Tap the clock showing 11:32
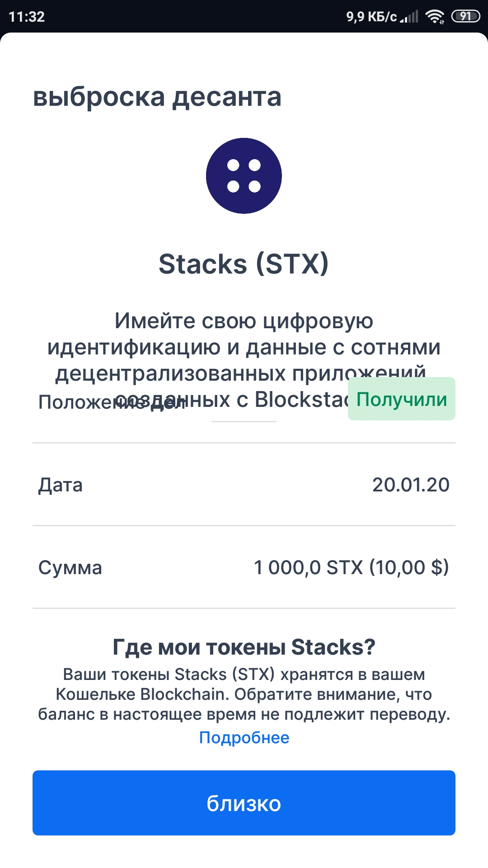The height and width of the screenshot is (868, 488). click(x=27, y=17)
